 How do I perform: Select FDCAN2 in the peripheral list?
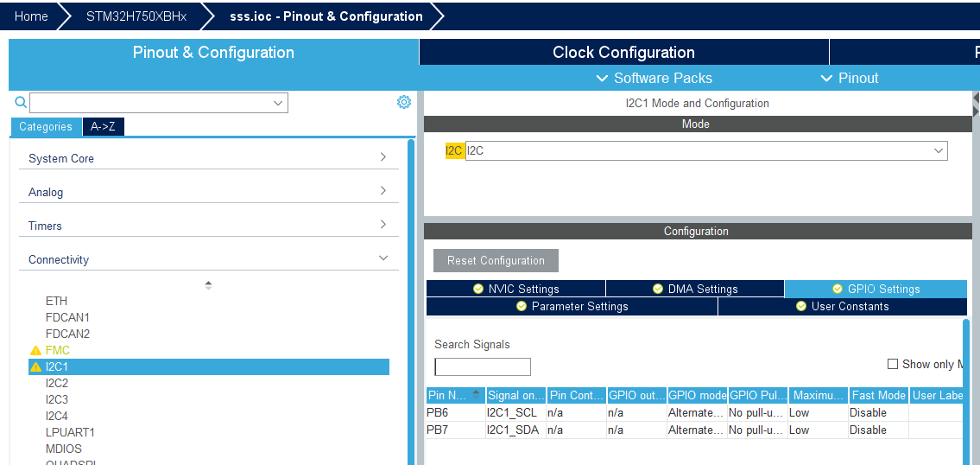point(67,334)
